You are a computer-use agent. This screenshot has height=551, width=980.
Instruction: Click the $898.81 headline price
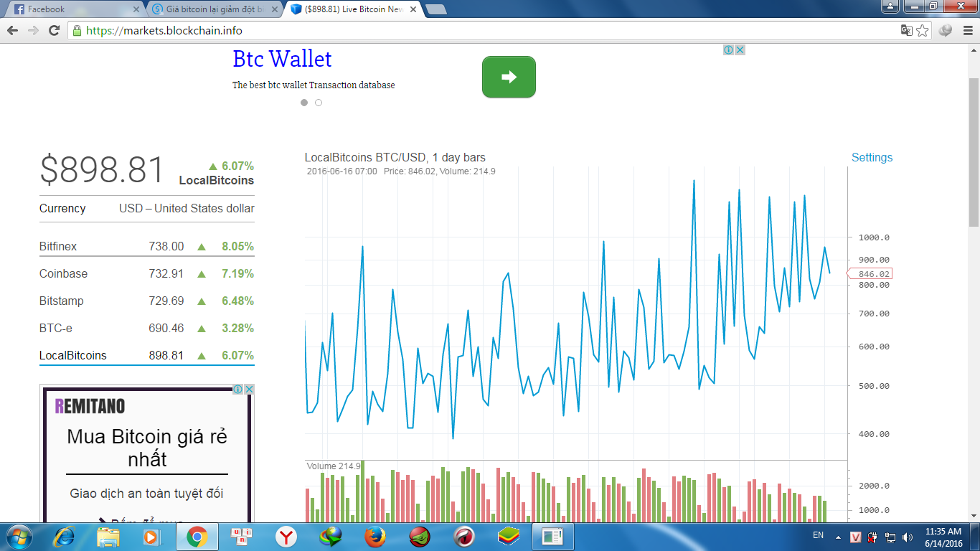point(102,171)
